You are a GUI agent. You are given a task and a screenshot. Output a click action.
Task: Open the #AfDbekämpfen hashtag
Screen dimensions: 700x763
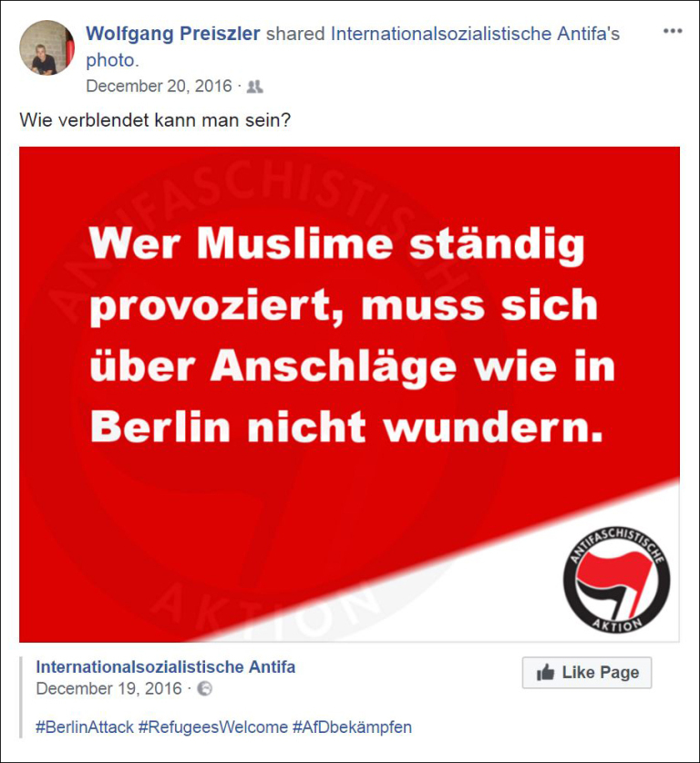point(352,727)
